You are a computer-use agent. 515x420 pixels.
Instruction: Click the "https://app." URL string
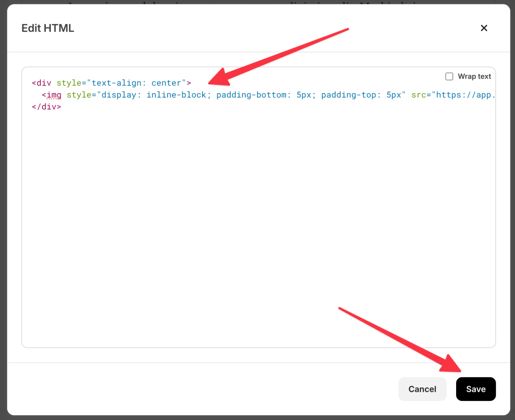[x=465, y=95]
